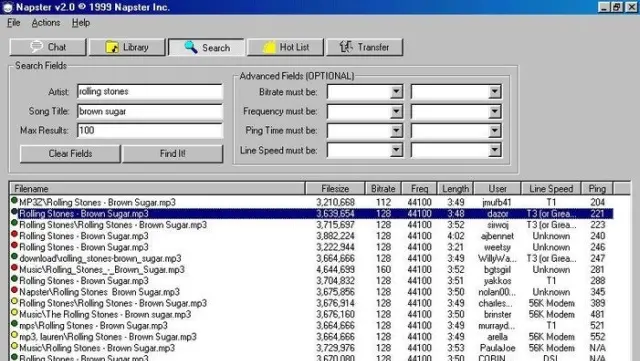Sort results by Filesize column header
This screenshot has width=640, height=361.
click(x=335, y=189)
